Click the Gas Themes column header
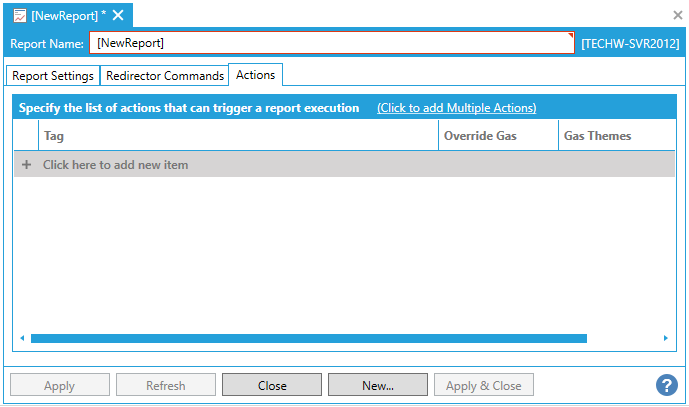This screenshot has height=407, width=689. pos(617,136)
